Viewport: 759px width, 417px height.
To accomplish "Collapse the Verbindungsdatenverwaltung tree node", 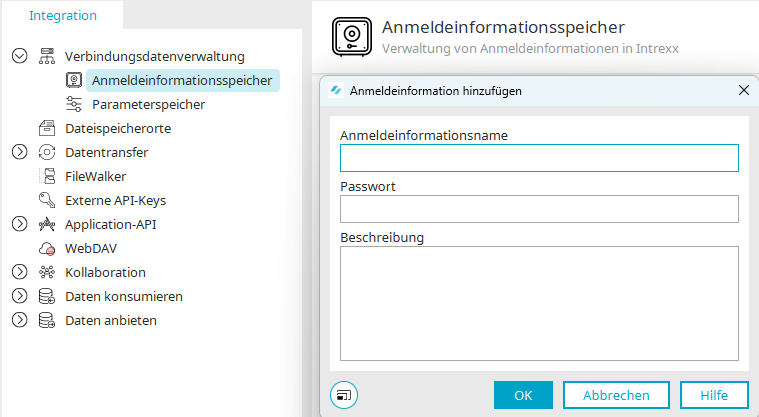I will click(x=19, y=56).
